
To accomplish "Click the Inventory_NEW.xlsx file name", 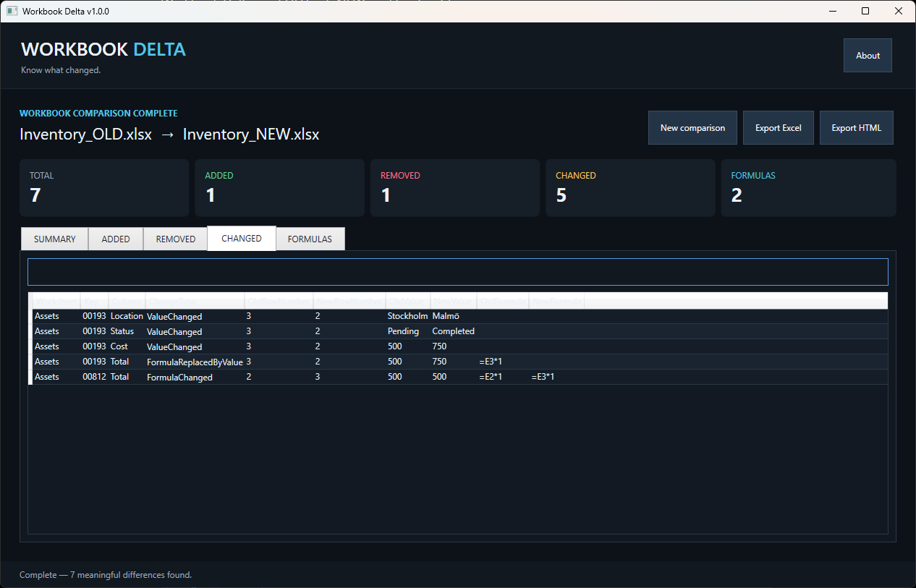I will 251,135.
